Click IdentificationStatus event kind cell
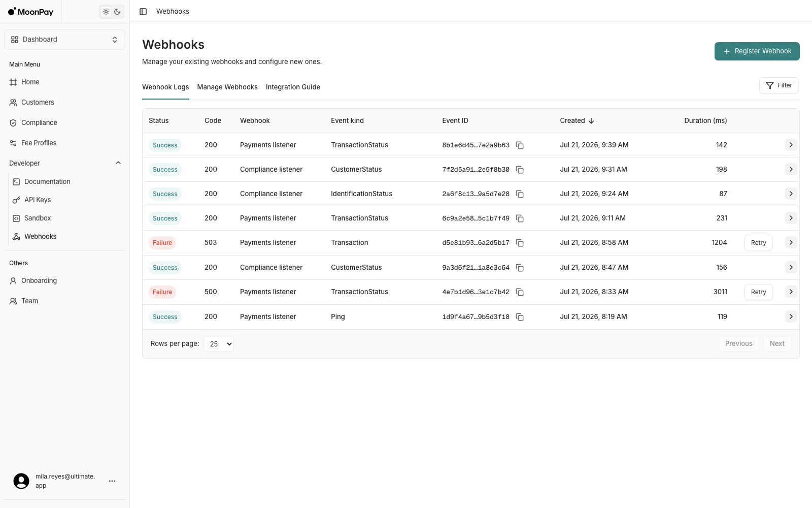Viewport: 812px width, 508px height. [361, 194]
